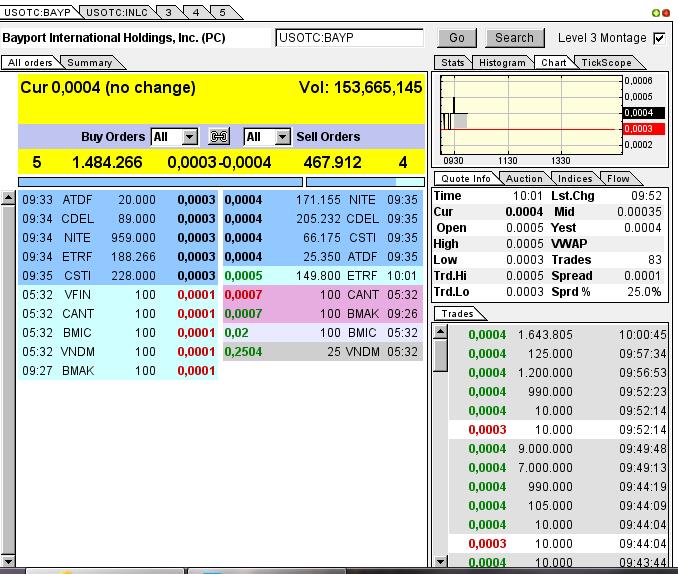The height and width of the screenshot is (574, 678).
Task: Select the CANT 0,0007 sell order row
Action: (323, 295)
